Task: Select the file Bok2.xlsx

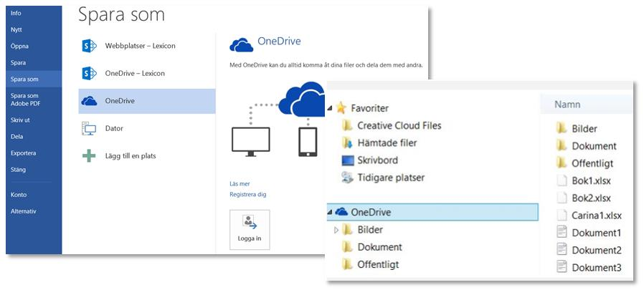Action: [x=592, y=198]
